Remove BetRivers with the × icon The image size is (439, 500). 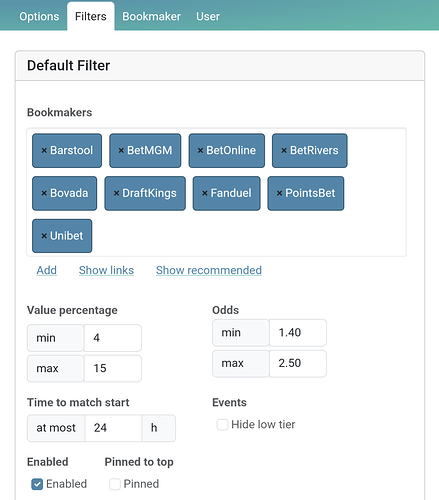(x=284, y=151)
